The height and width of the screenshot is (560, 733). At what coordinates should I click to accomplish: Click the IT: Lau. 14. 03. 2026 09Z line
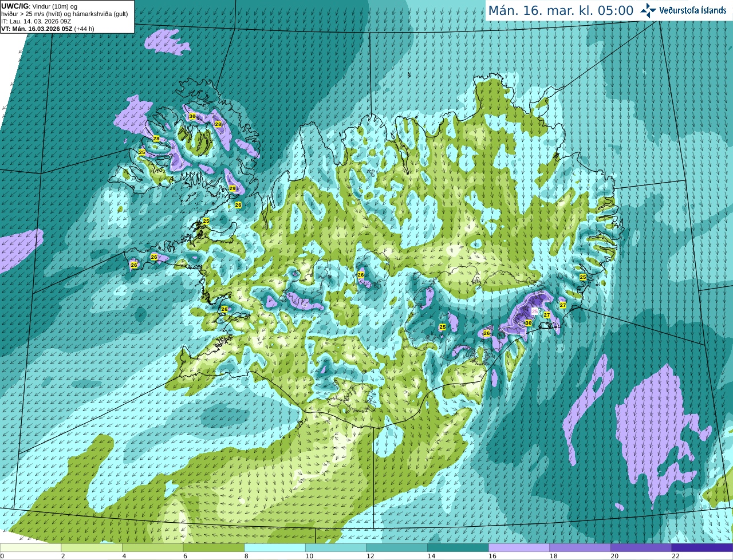[x=36, y=21]
